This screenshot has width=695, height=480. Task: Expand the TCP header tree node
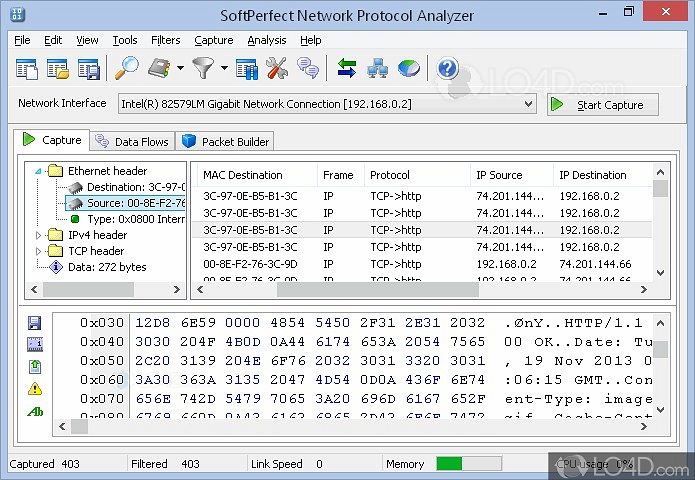coord(38,251)
